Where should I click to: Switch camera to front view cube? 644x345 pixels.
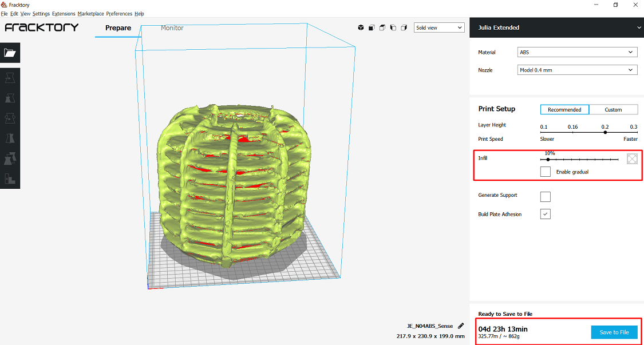[372, 28]
